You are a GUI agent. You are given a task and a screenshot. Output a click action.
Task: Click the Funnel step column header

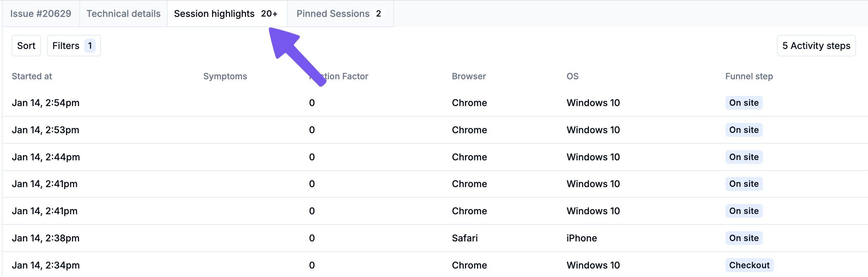point(749,76)
